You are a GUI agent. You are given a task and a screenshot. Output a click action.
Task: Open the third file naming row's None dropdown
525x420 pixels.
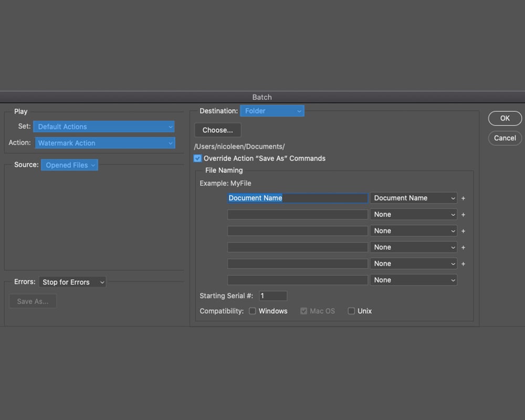coord(414,231)
